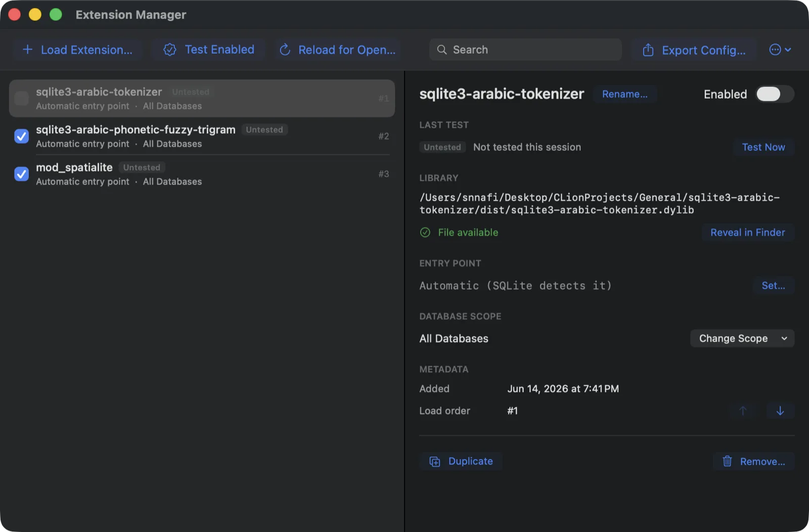
Task: Uncheck sqlite3-arabic-phonetic-fuzzy-trigram checkbox
Action: click(x=22, y=136)
